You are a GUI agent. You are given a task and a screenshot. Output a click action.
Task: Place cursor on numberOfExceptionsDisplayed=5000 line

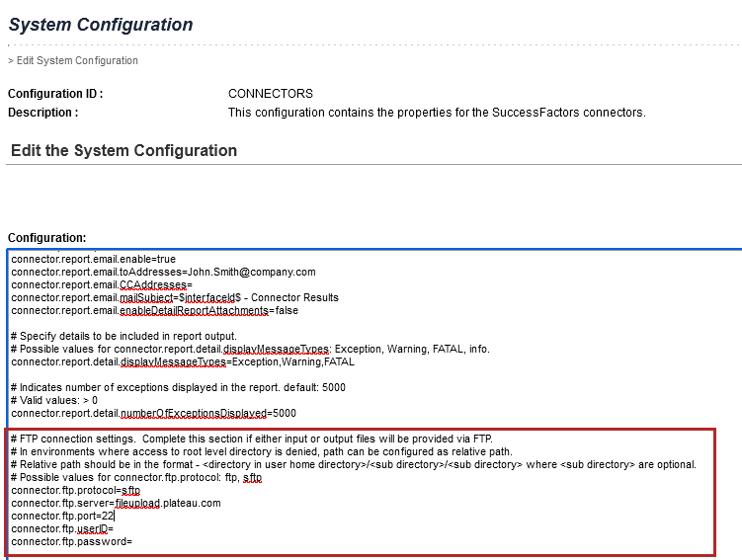click(x=153, y=413)
